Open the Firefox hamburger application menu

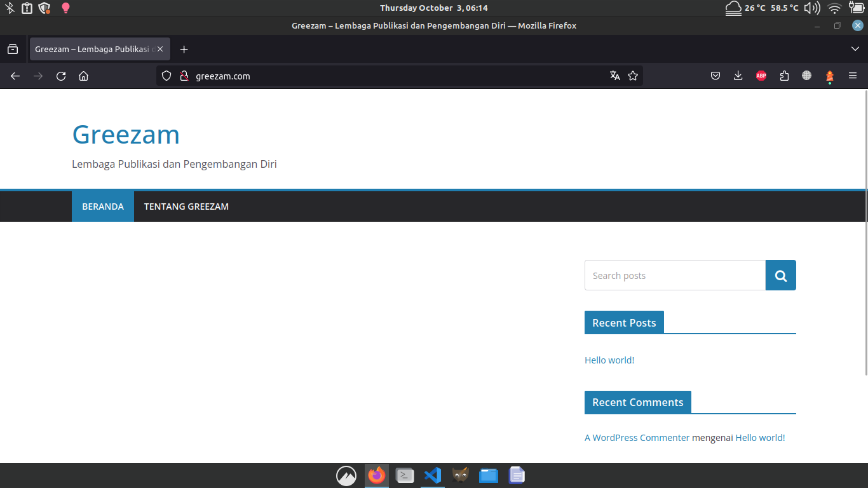[x=853, y=76]
